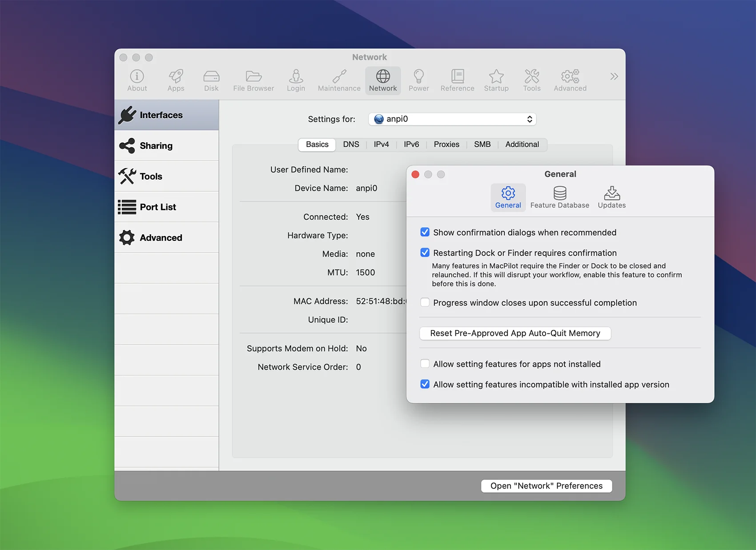Open the Advanced gears toolbar icon
Viewport: 756px width, 550px height.
[x=570, y=80]
